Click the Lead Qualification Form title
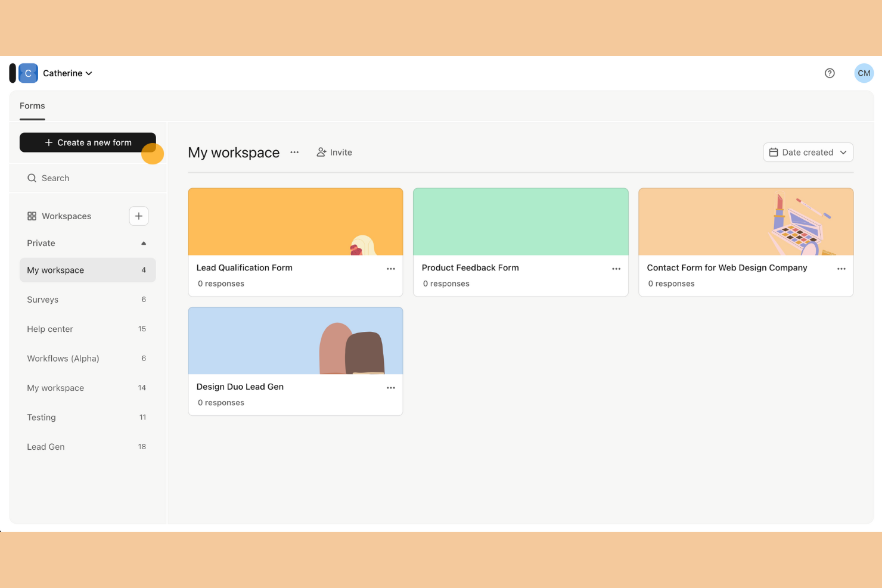Screen dimensions: 882x588 click(244, 268)
